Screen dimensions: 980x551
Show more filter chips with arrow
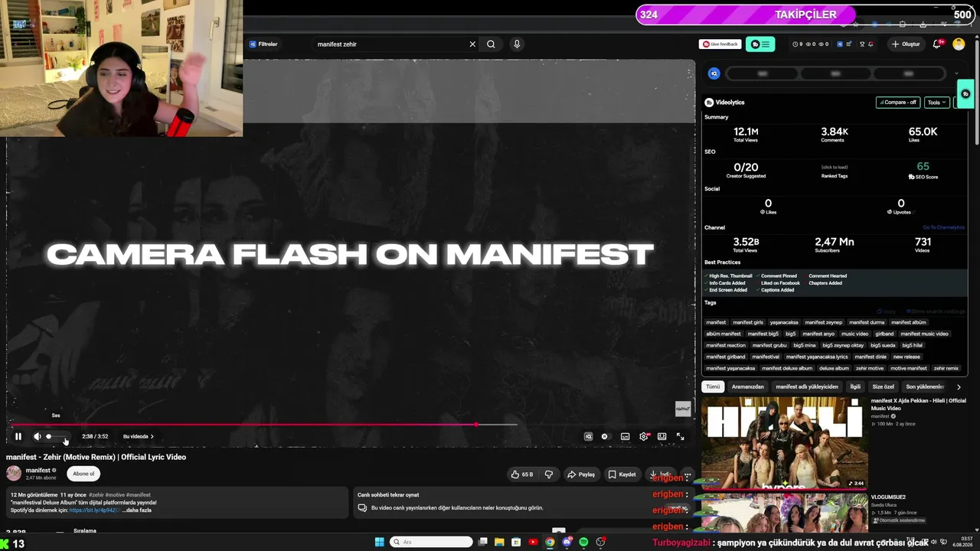click(959, 386)
